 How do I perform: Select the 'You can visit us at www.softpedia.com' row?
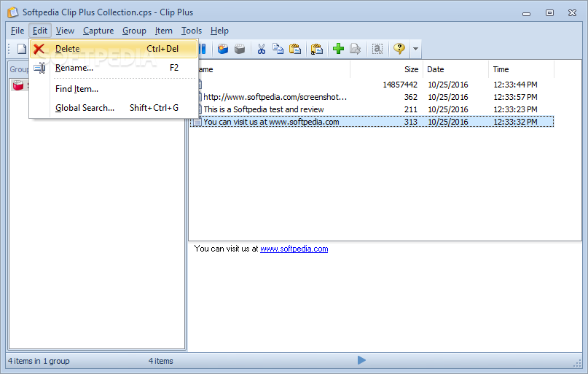click(x=372, y=122)
